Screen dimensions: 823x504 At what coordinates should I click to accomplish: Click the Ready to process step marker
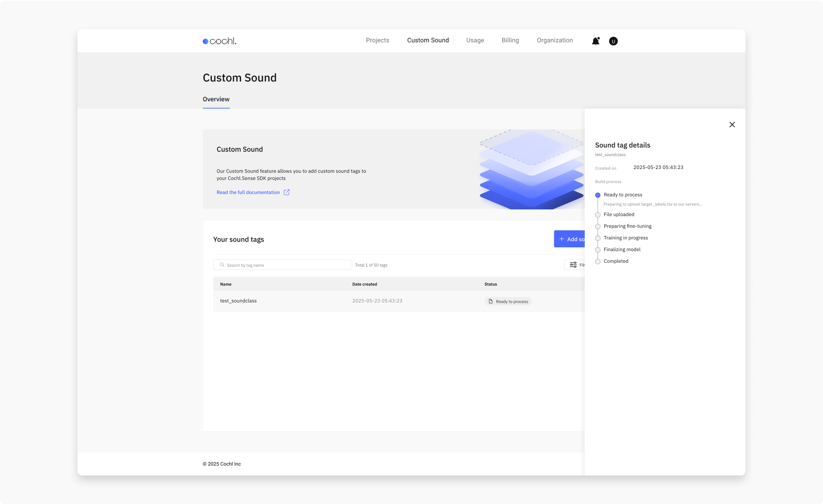598,195
